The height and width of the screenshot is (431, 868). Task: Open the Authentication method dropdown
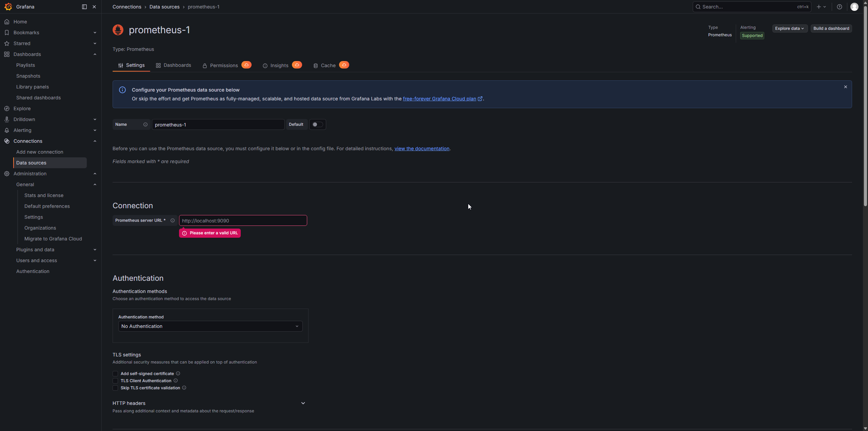(x=210, y=326)
